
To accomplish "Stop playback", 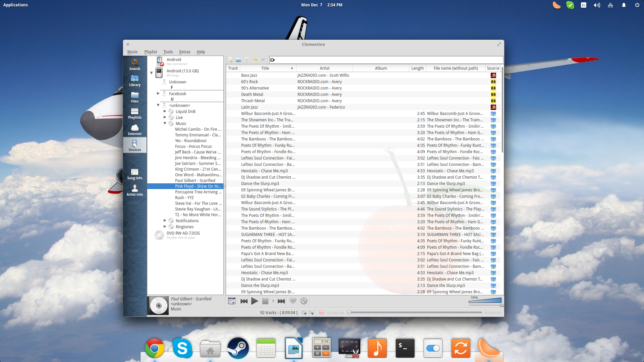I will click(x=265, y=301).
